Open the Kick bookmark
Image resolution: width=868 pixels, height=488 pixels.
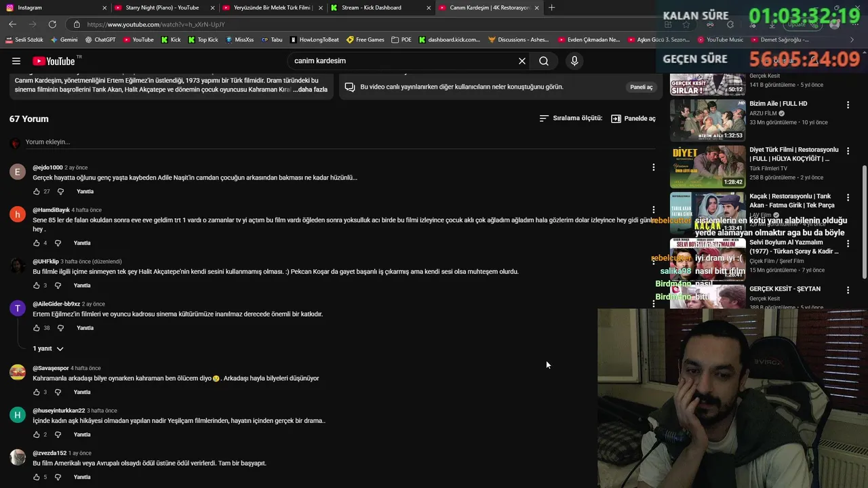[171, 40]
